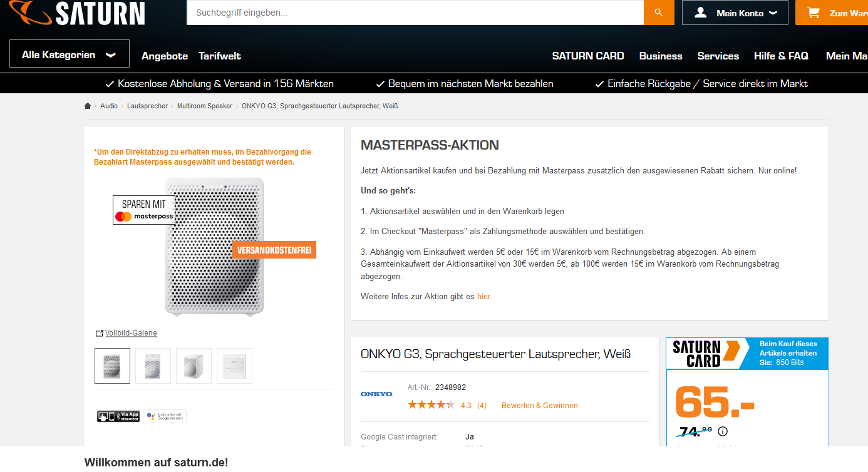The height and width of the screenshot is (472, 868).
Task: Expand the Alle Kategorien dropdown
Action: pos(69,54)
